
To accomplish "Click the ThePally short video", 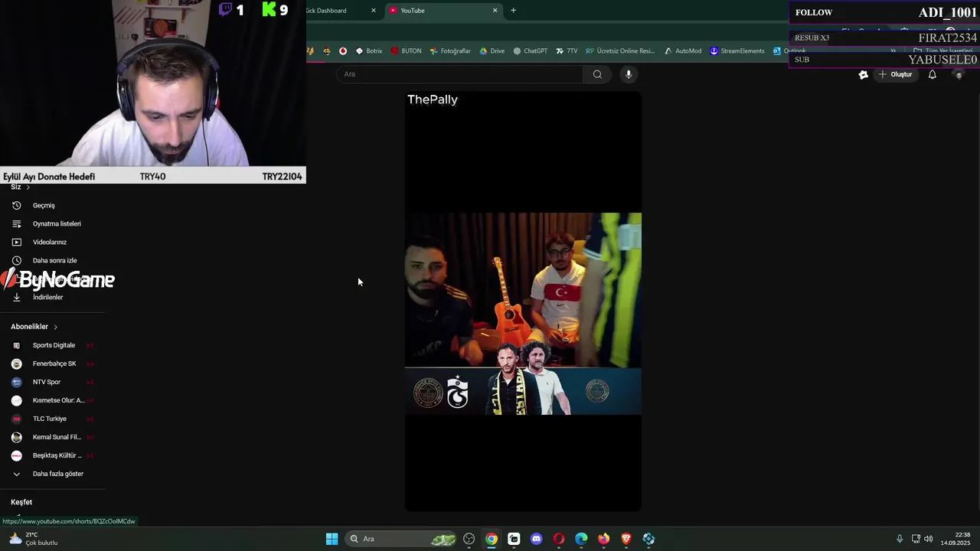I will click(523, 302).
